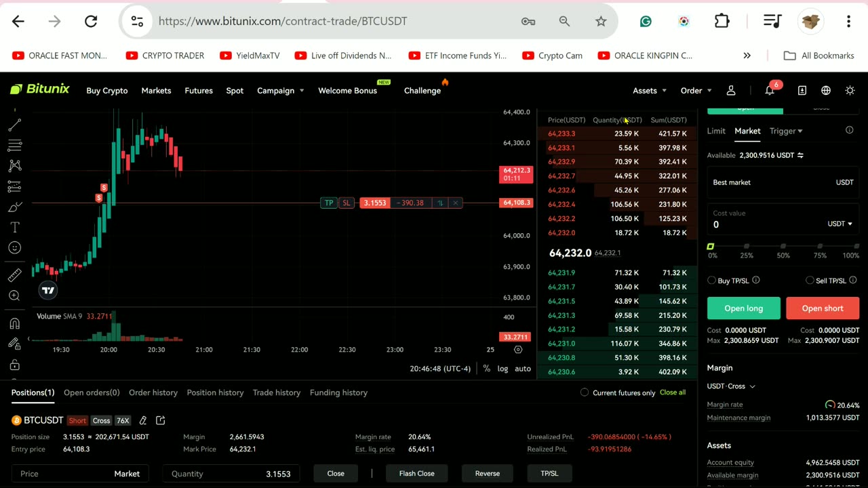Select the trend line drawing tool

point(14,125)
